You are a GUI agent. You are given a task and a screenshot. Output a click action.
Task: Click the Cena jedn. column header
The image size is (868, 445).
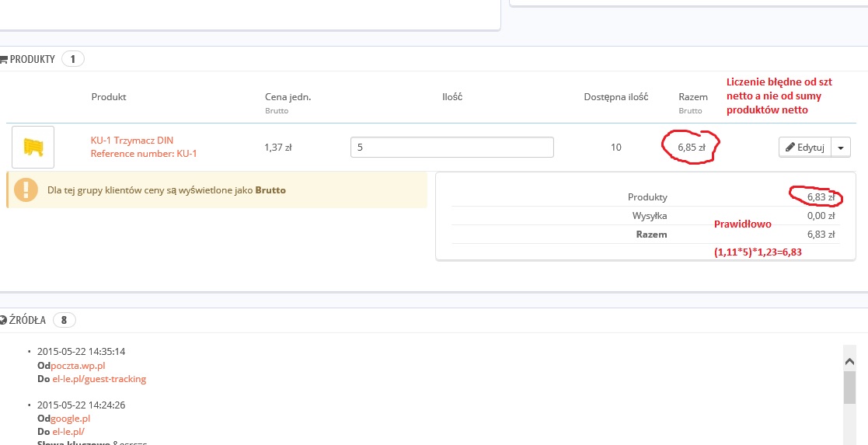point(288,97)
